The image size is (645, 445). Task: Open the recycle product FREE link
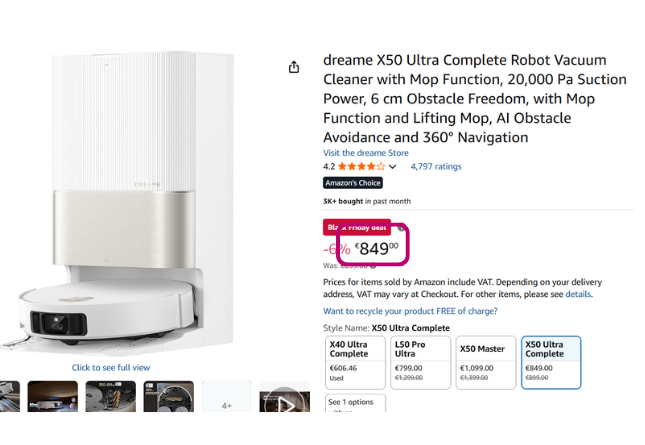point(410,311)
